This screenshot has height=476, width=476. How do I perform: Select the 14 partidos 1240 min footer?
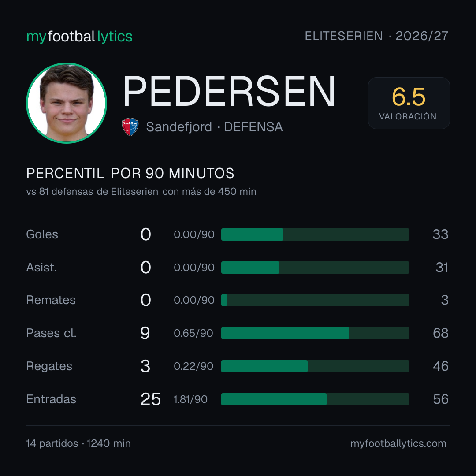tap(78, 443)
